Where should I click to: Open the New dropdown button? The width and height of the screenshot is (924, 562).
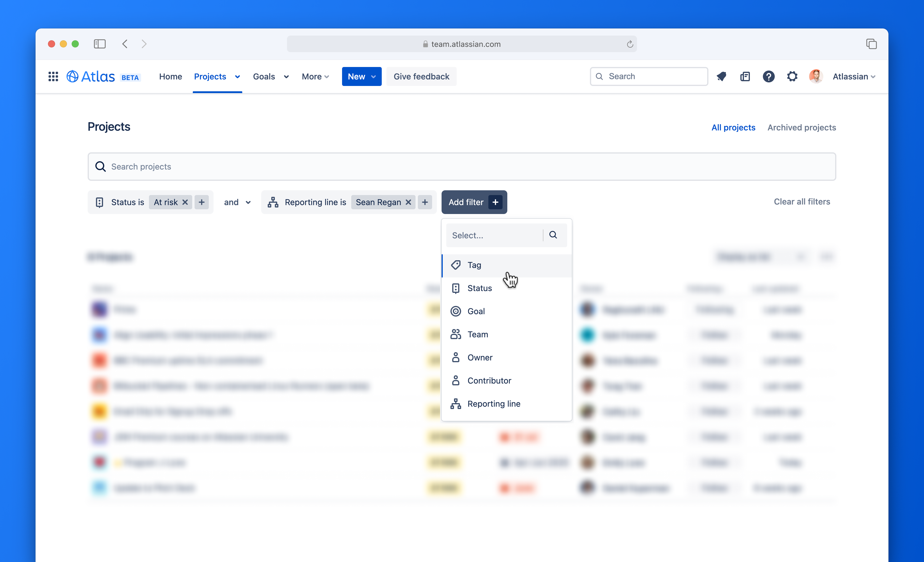tap(362, 76)
